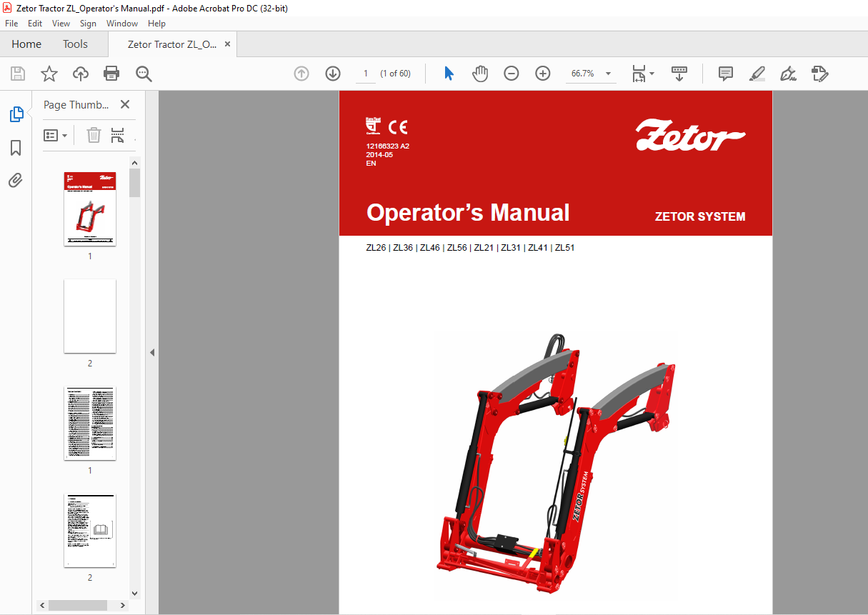
Task: Click the upload to cloud icon
Action: (81, 74)
